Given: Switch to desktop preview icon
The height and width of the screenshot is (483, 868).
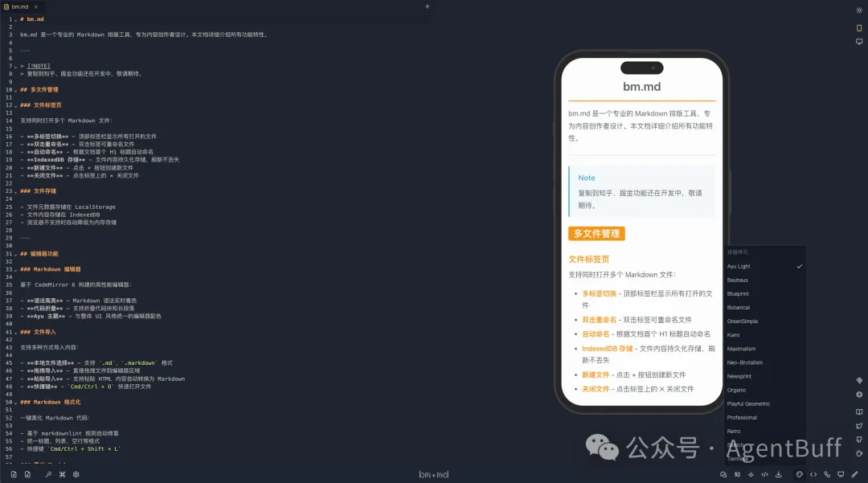Looking at the screenshot, I should tap(859, 42).
